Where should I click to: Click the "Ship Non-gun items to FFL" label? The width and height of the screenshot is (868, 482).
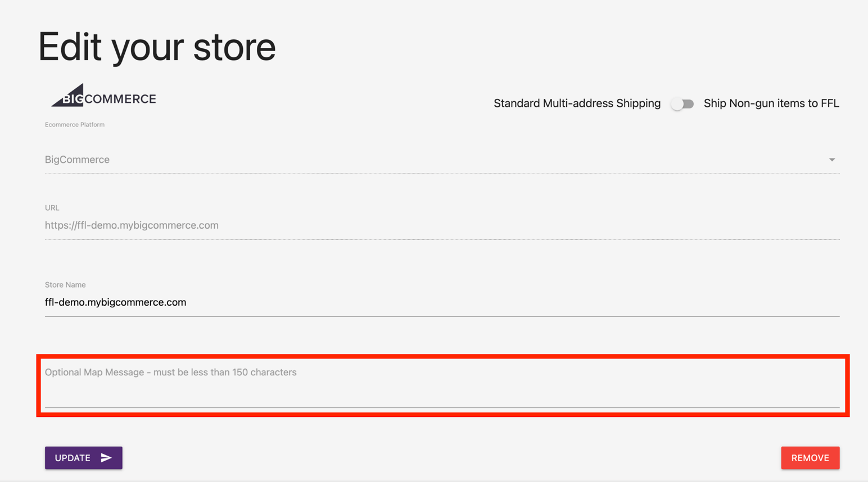(x=771, y=103)
